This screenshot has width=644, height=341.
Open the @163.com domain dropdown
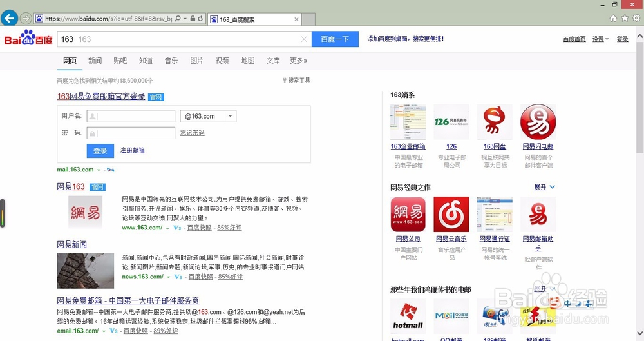231,116
